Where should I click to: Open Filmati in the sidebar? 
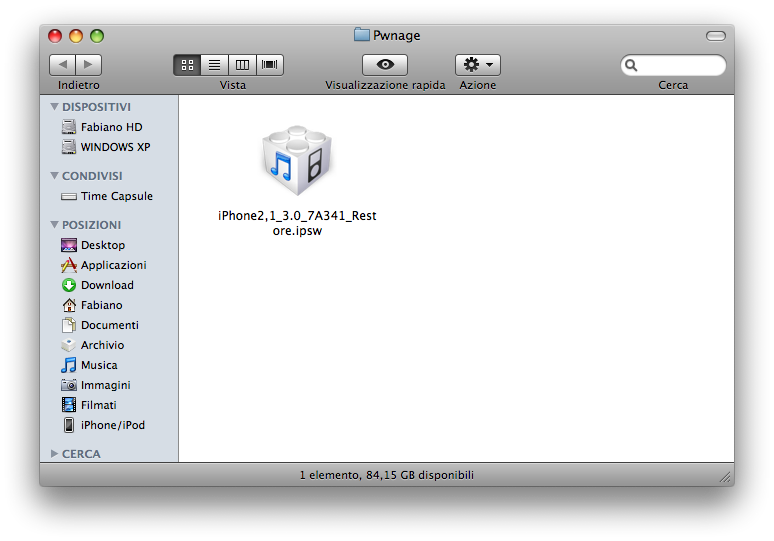coord(98,405)
